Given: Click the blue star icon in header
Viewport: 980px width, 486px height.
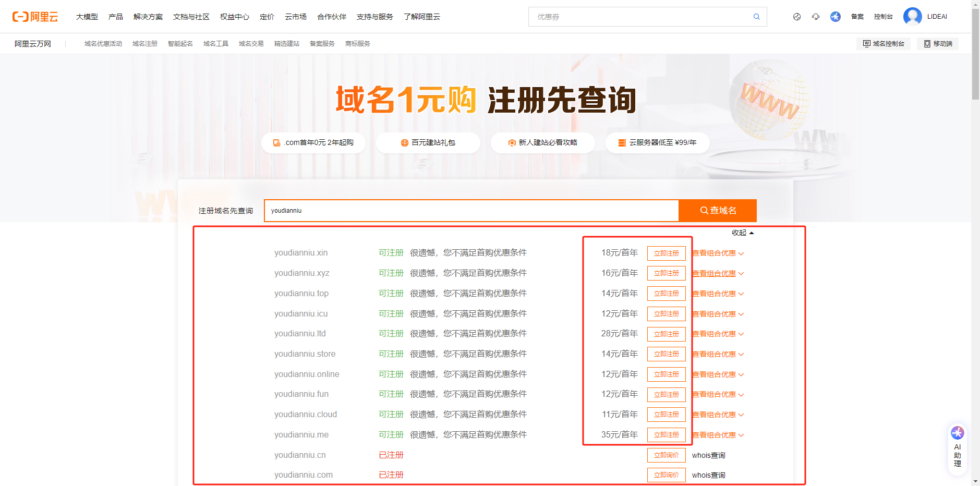Looking at the screenshot, I should 836,16.
